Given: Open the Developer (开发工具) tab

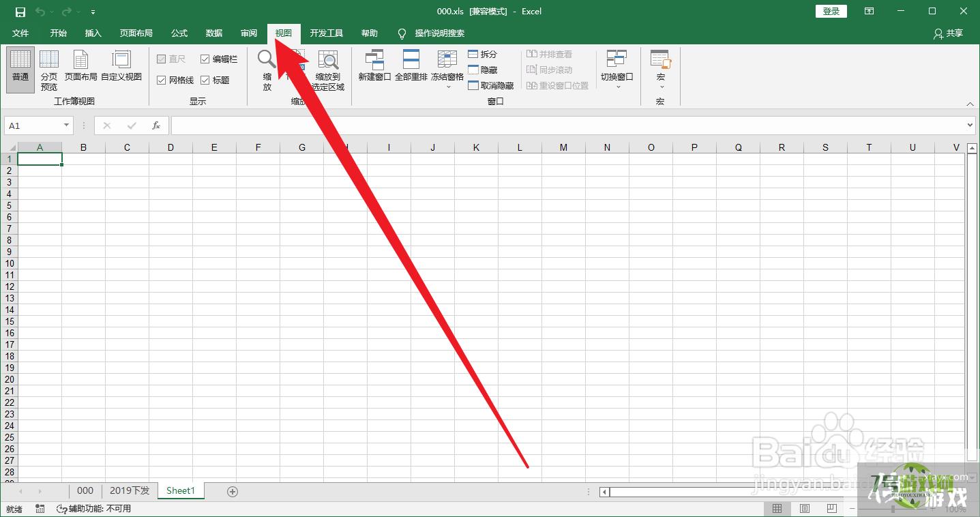Looking at the screenshot, I should (327, 33).
